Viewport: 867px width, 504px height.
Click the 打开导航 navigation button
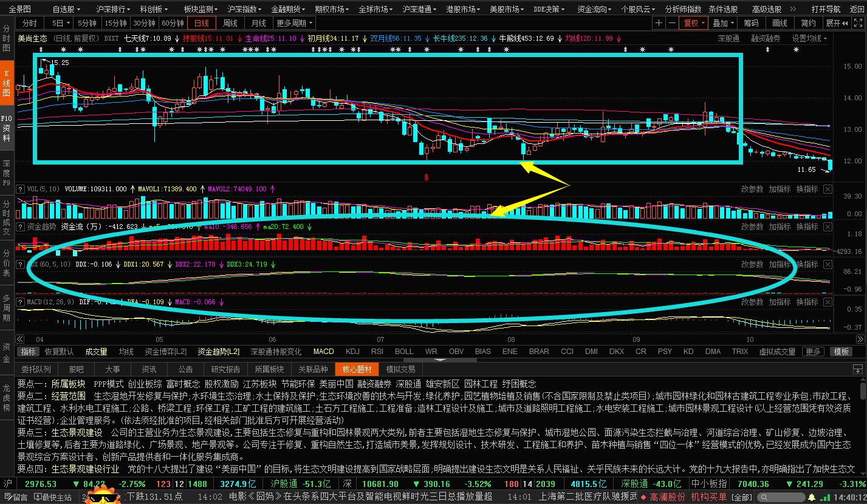tap(826, 9)
